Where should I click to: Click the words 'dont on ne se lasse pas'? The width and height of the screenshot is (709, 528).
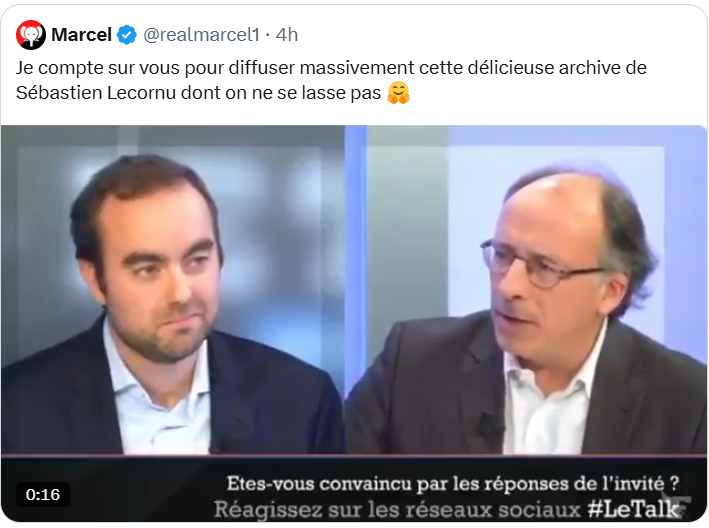[x=281, y=93]
